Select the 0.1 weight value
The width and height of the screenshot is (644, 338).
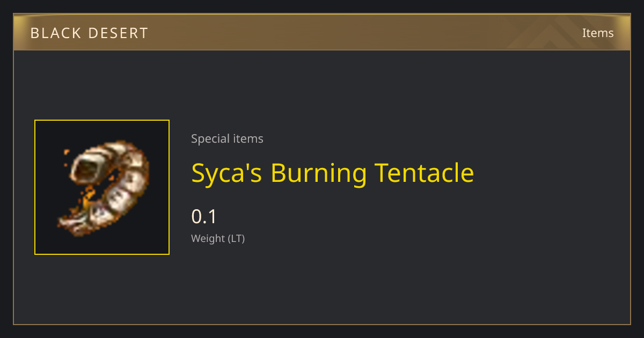coord(204,217)
